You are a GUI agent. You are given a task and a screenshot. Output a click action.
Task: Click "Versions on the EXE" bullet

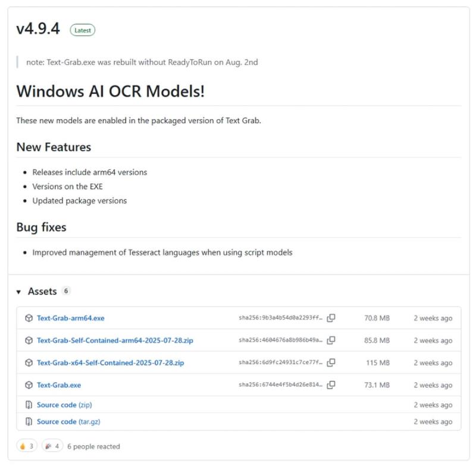point(68,186)
